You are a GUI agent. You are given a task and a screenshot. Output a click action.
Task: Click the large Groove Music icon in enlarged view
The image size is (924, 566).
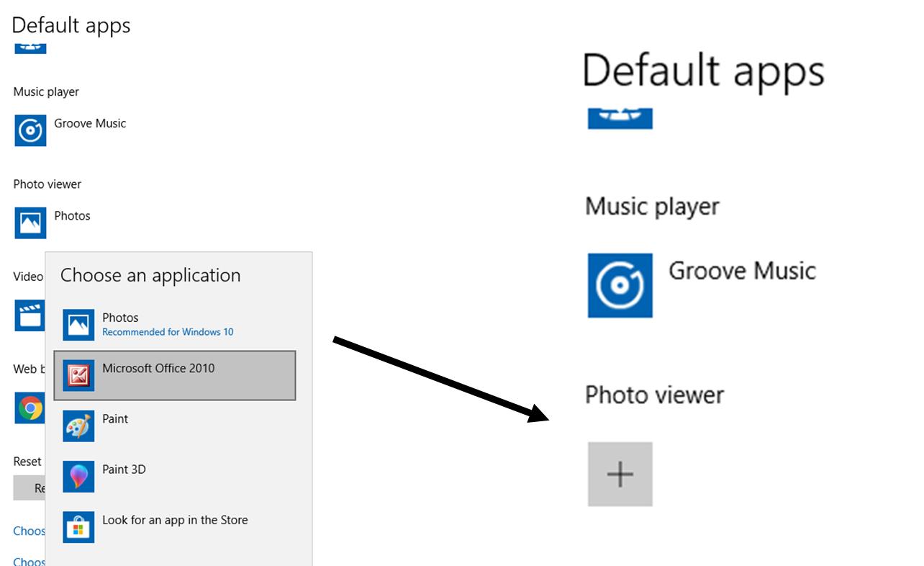(x=620, y=285)
